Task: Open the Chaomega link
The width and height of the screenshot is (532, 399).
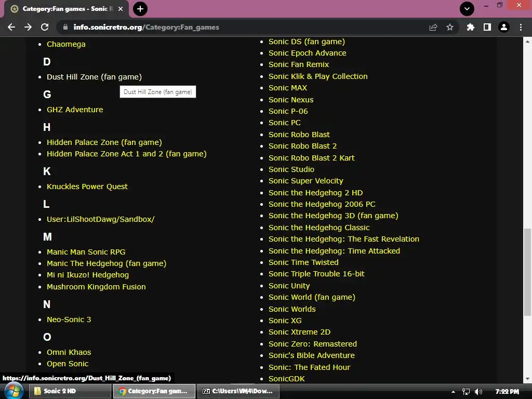Action: [x=66, y=44]
